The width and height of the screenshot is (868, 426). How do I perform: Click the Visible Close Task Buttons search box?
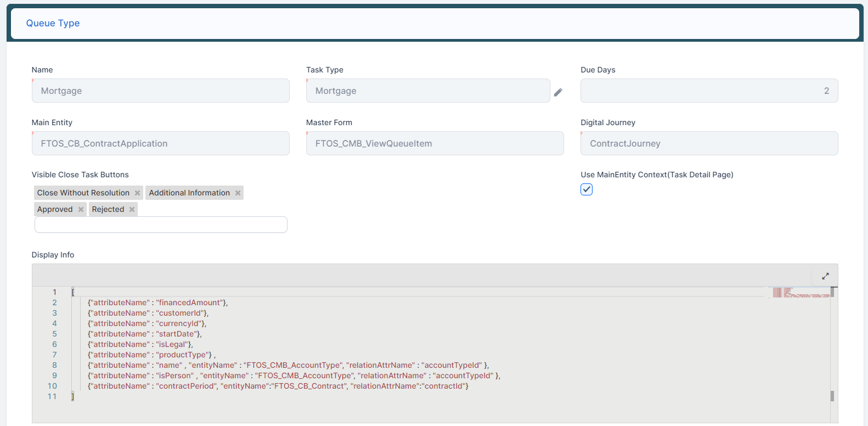click(x=160, y=225)
